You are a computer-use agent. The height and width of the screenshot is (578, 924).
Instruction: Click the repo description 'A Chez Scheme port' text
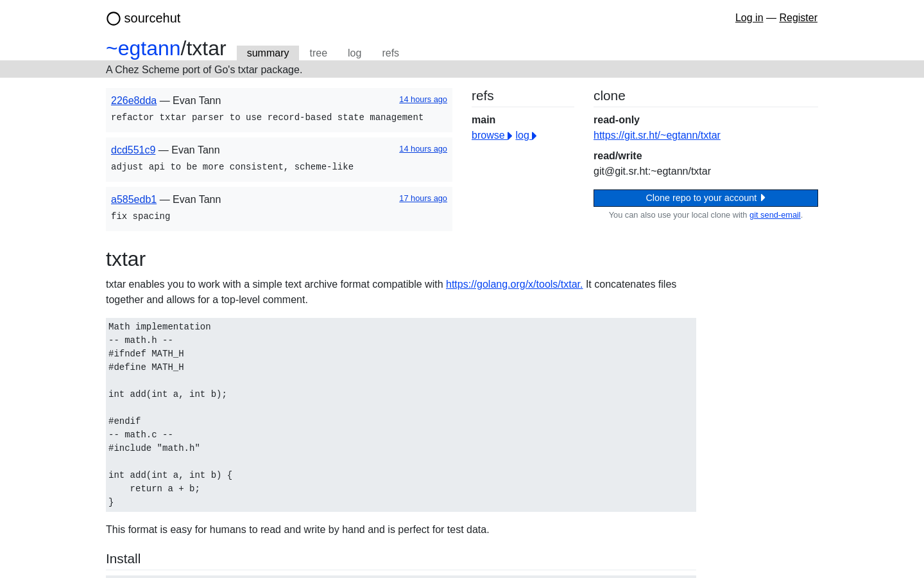pos(204,69)
